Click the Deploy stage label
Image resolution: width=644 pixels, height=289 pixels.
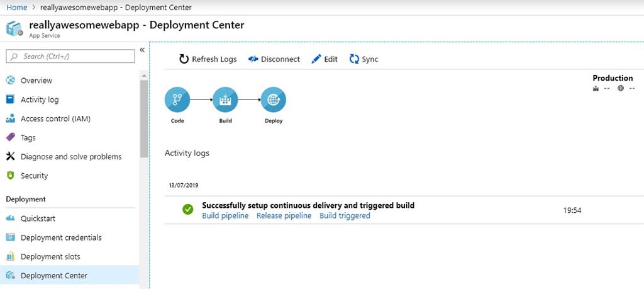click(x=274, y=121)
